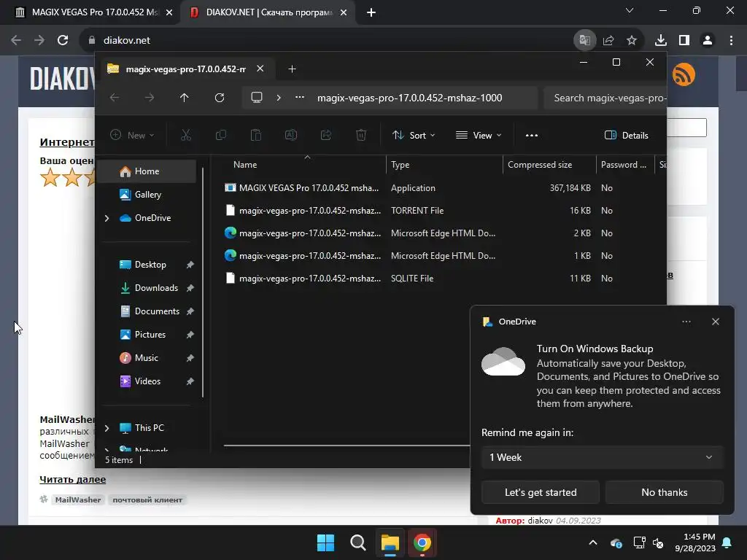
Task: Click the Share icon in Explorer toolbar
Action: 326,135
